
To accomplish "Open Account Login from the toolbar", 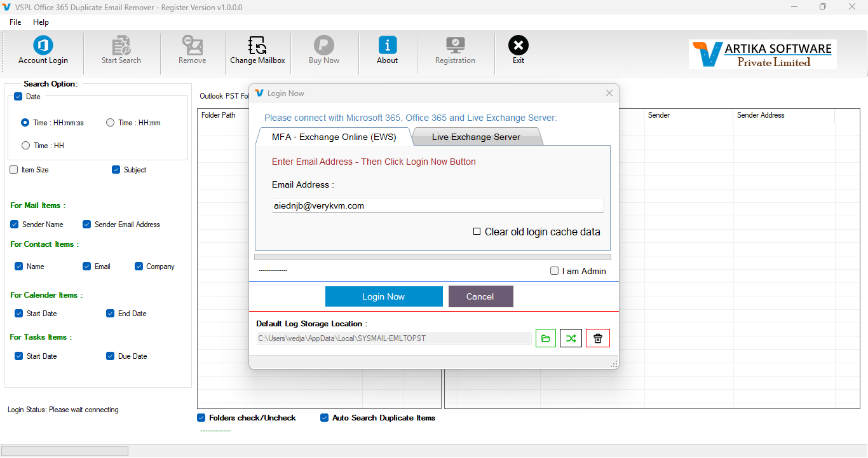I will coord(43,50).
